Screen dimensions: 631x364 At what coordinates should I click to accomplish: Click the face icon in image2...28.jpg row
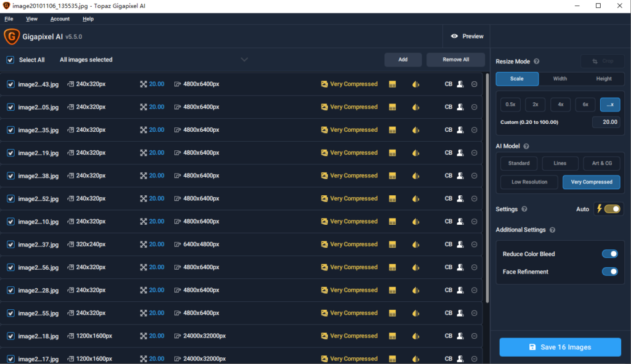click(460, 290)
